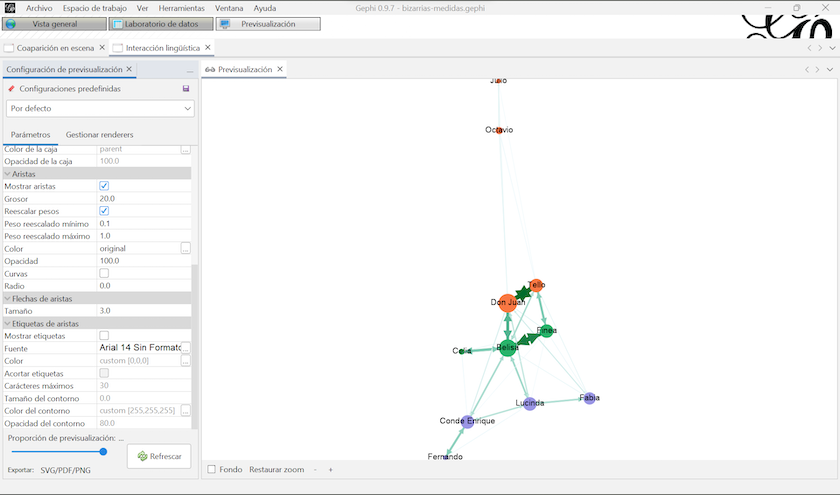
Task: Click Restaurar zoom
Action: [x=276, y=469]
